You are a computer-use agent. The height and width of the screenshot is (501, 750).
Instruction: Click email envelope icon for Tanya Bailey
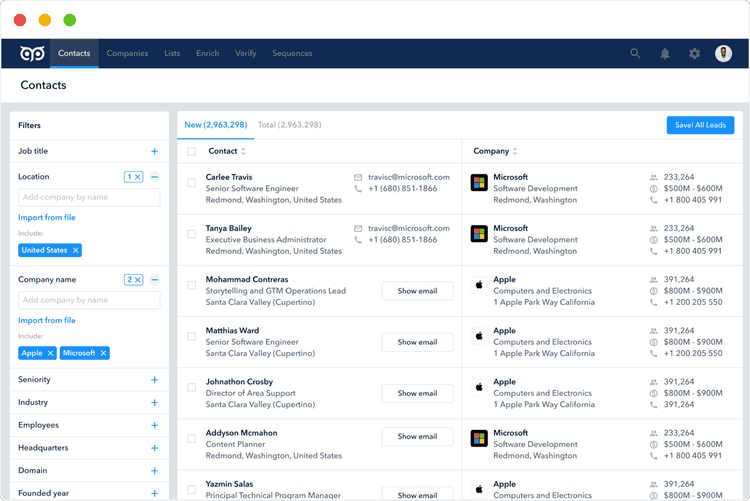[x=358, y=228]
